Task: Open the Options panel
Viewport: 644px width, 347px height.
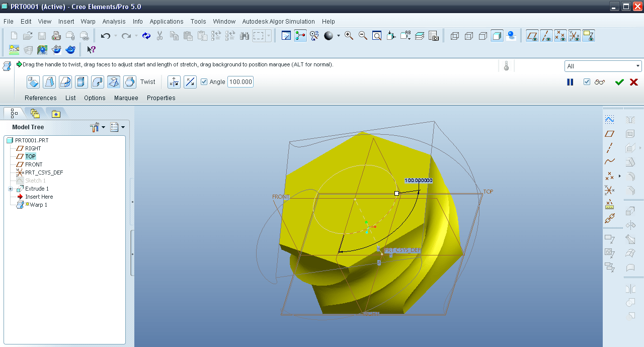Action: click(x=95, y=98)
